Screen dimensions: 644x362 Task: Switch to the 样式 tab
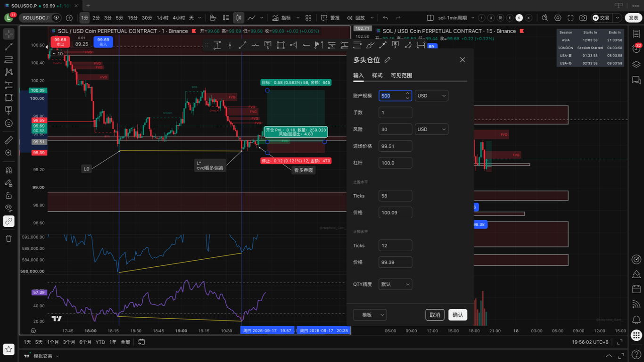pos(377,75)
